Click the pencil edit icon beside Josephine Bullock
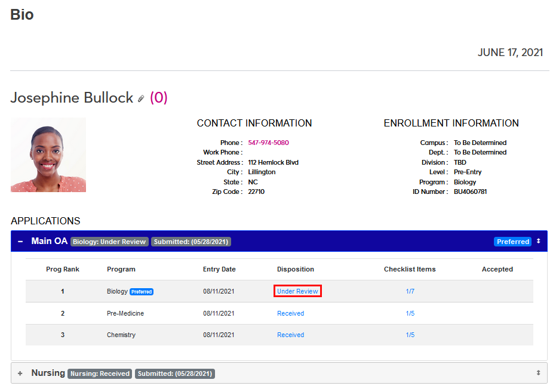This screenshot has height=392, width=559. pyautogui.click(x=141, y=98)
